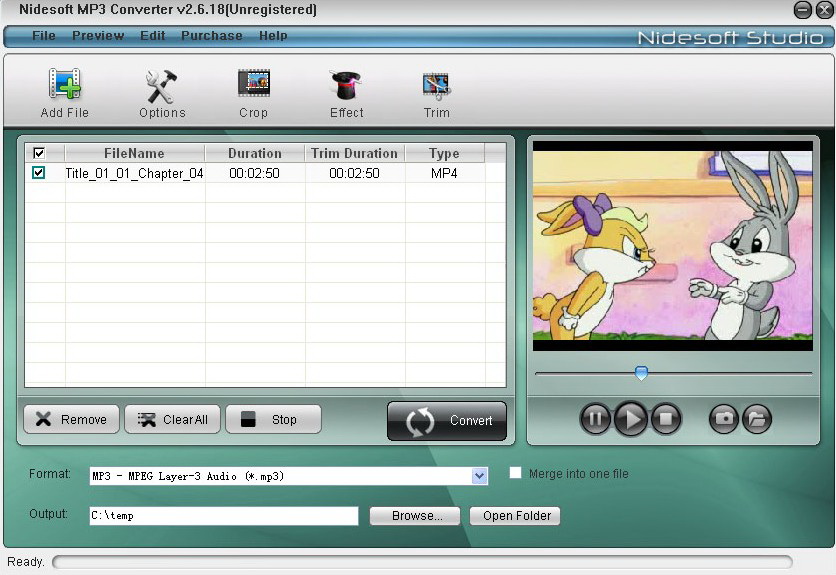This screenshot has height=575, width=836.
Task: Open the snapshot folder icon
Action: (x=757, y=419)
